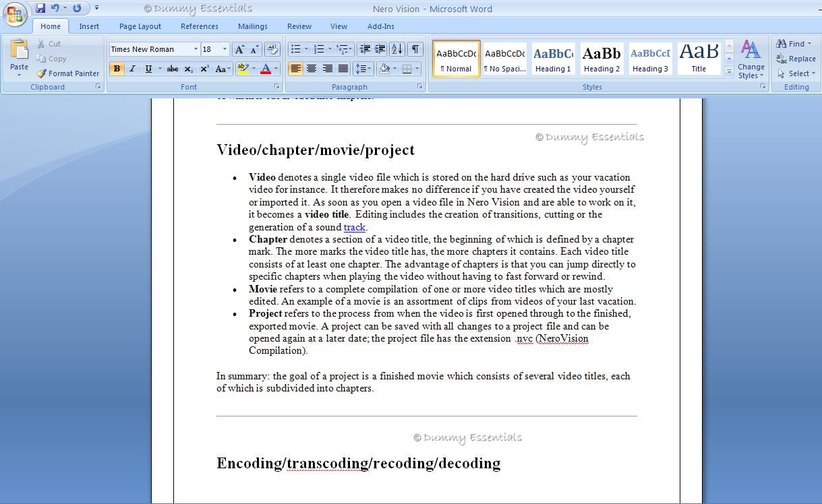Apply shading to the paragraph

coord(384,69)
